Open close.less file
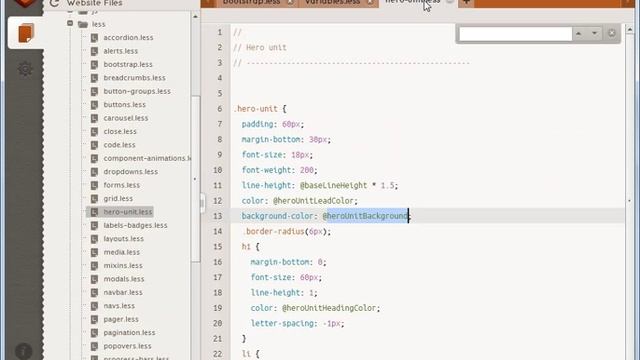This screenshot has width=640, height=360. pyautogui.click(x=120, y=132)
